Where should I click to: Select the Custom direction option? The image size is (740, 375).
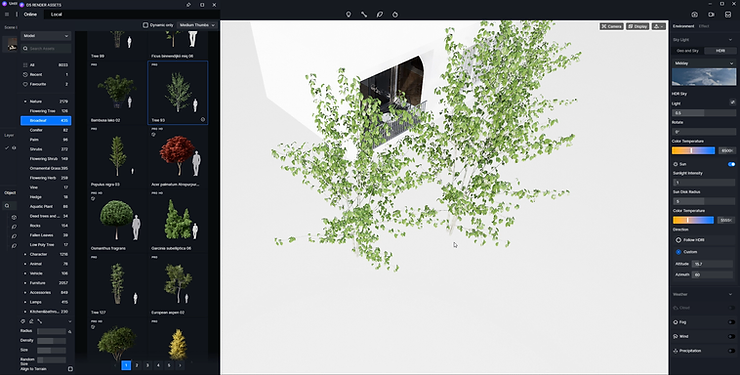(678, 252)
